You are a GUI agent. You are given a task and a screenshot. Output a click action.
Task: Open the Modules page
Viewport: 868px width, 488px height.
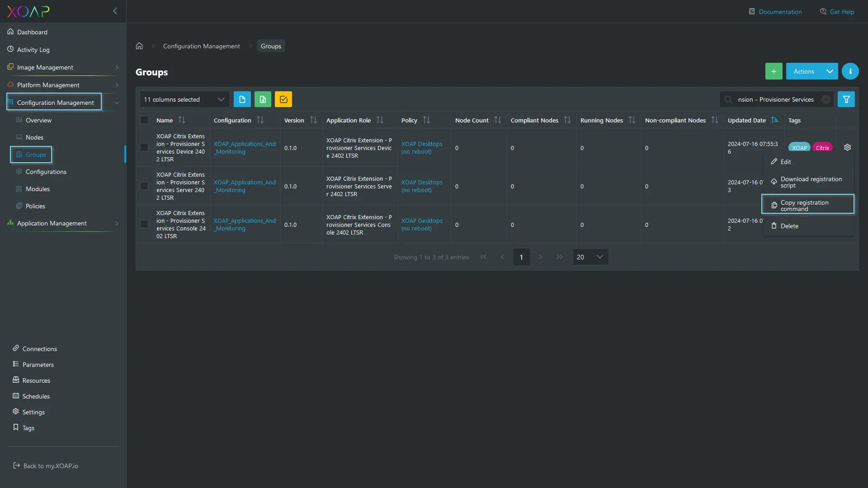click(38, 189)
